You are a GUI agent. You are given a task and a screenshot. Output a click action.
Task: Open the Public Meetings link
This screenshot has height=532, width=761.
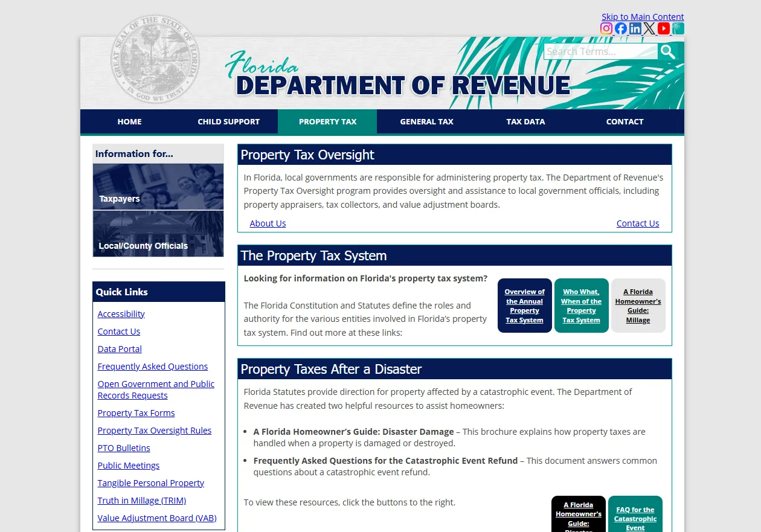(129, 466)
